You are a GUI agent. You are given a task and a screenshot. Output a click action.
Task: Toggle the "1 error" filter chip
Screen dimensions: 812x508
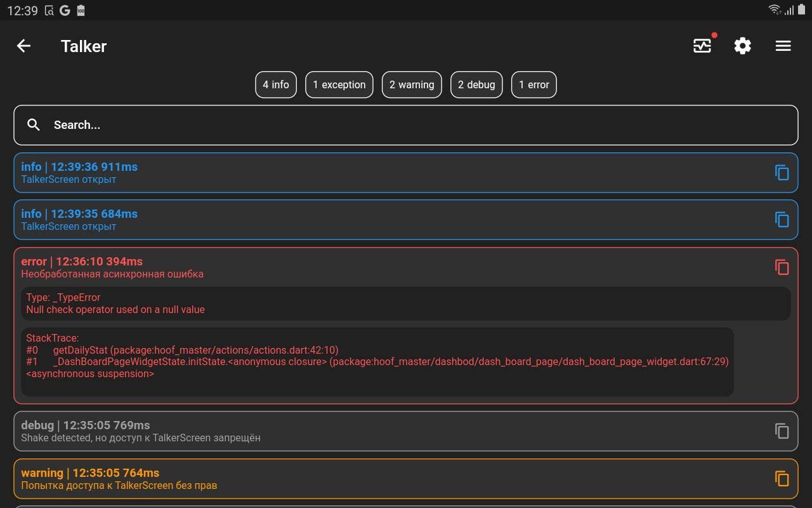coord(534,85)
